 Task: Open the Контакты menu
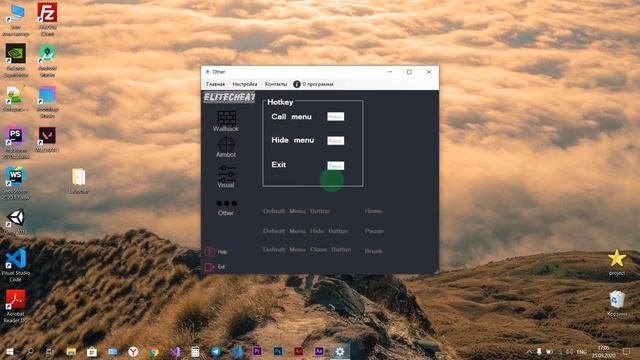pos(276,84)
